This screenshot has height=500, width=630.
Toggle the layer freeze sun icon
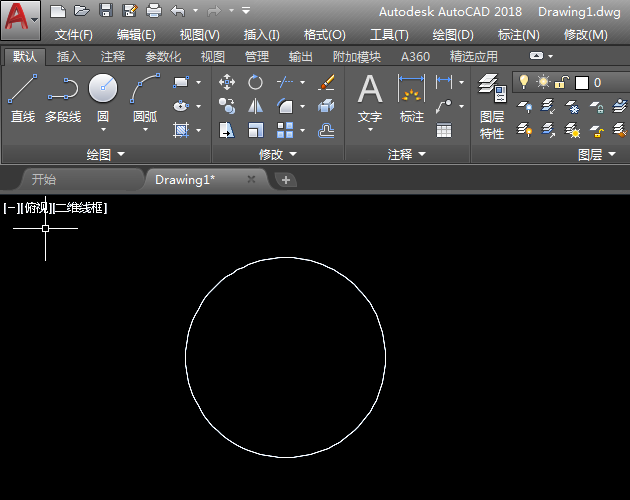pos(543,82)
